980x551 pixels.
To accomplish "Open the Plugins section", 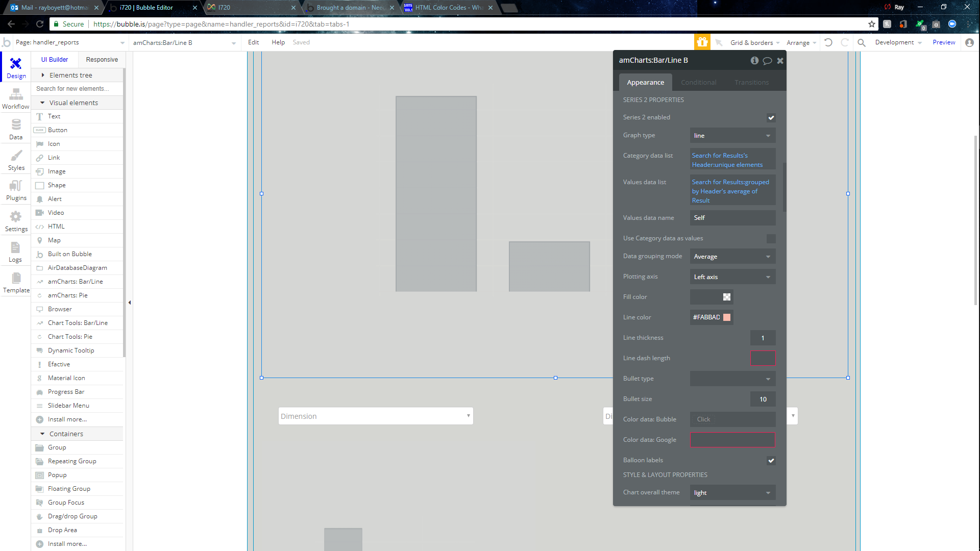I will pyautogui.click(x=16, y=190).
